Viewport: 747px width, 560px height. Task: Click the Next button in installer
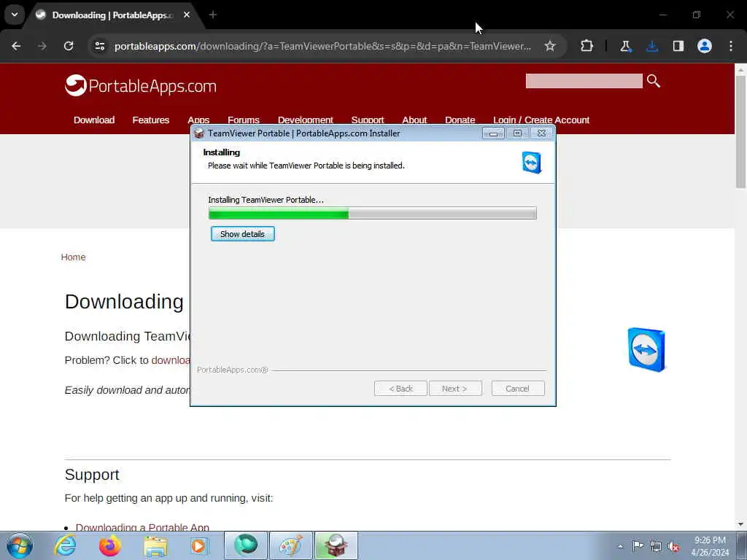pyautogui.click(x=455, y=389)
